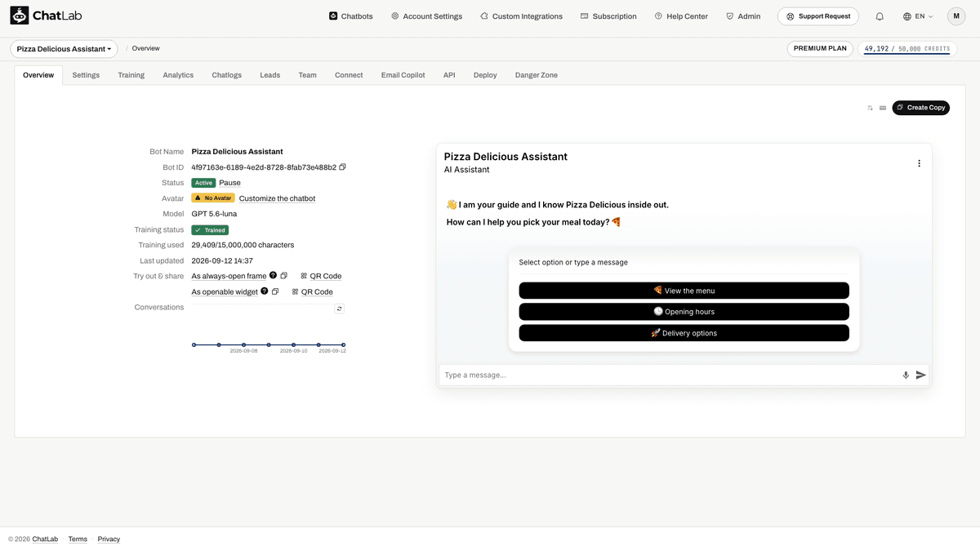Open the Leads tab
The height and width of the screenshot is (551, 980).
270,75
